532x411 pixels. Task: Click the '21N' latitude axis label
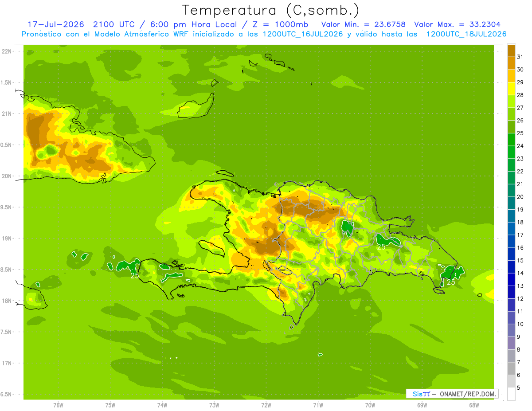(x=7, y=114)
